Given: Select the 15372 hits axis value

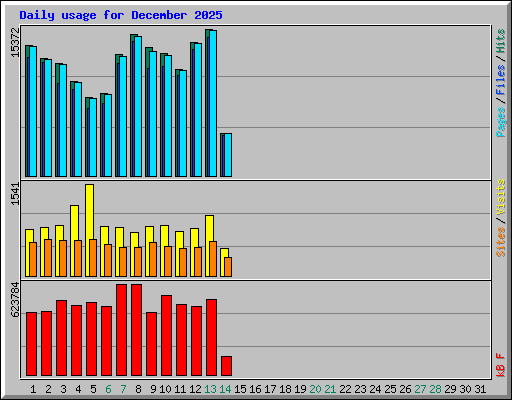Looking at the screenshot, I should click(x=15, y=42).
